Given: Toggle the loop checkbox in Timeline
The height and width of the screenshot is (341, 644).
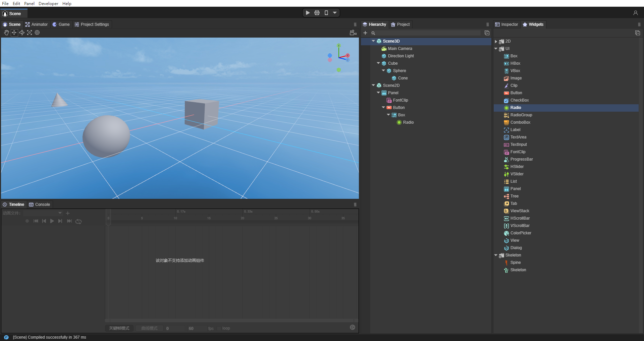Looking at the screenshot, I should point(219,329).
